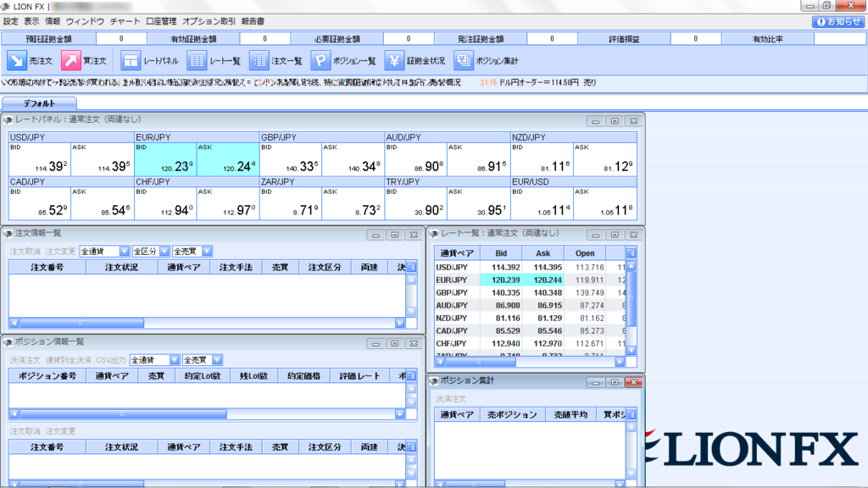Screen dimensions: 868x488
Task: Open the 表示 menu
Action: (31, 21)
